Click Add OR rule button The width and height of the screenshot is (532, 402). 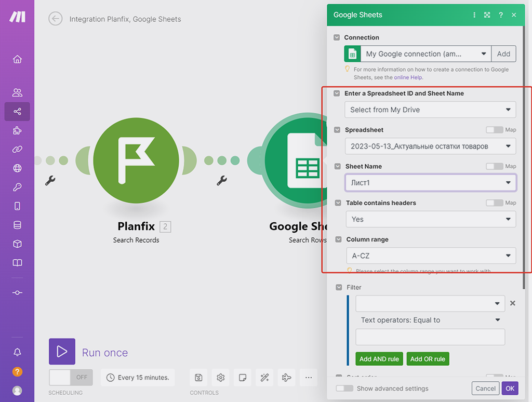pos(428,359)
